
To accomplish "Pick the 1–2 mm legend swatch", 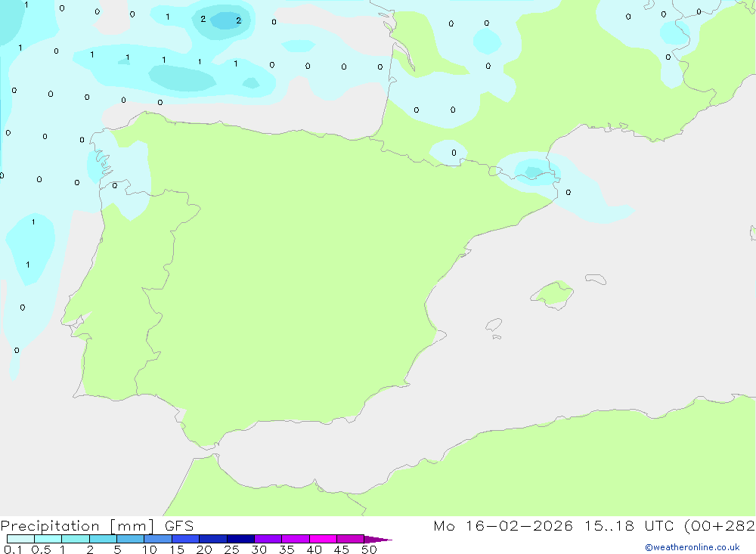I will click(76, 539).
